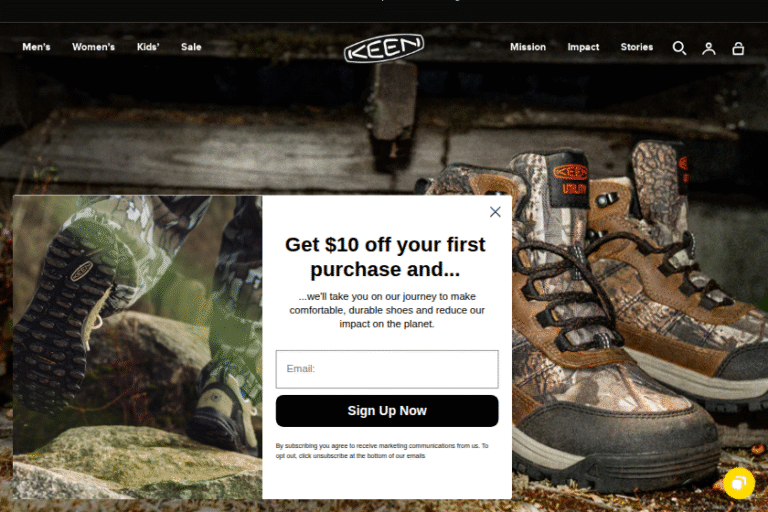768x512 pixels.
Task: Click the hiker boot sole popup image
Action: coord(138,347)
